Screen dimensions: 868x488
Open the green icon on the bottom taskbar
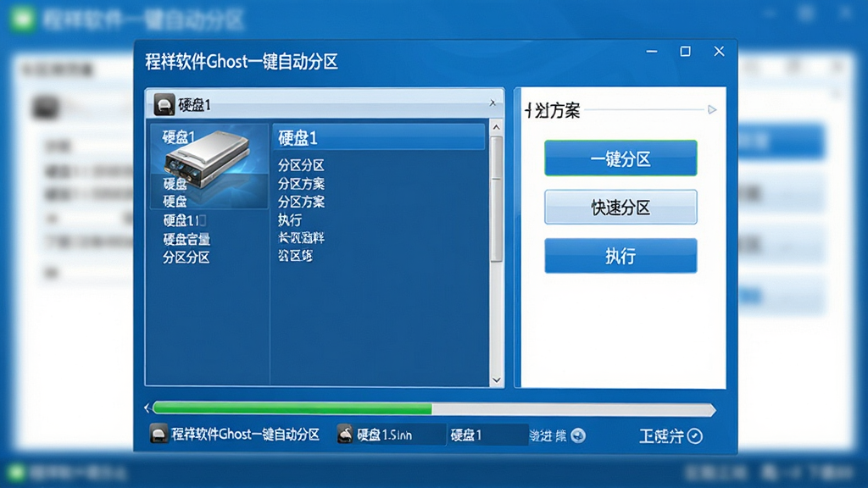coord(15,473)
